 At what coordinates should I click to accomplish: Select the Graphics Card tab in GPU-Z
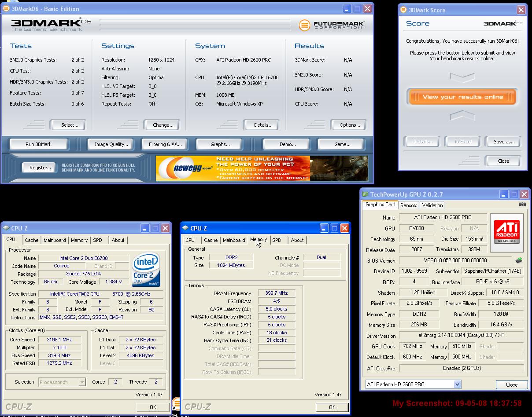(x=380, y=205)
